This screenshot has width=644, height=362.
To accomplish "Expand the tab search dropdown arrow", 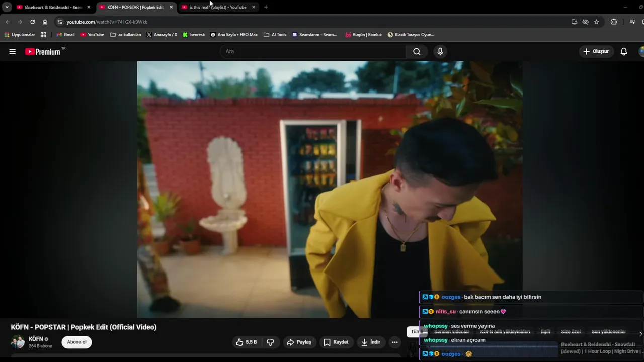I will (x=7, y=7).
